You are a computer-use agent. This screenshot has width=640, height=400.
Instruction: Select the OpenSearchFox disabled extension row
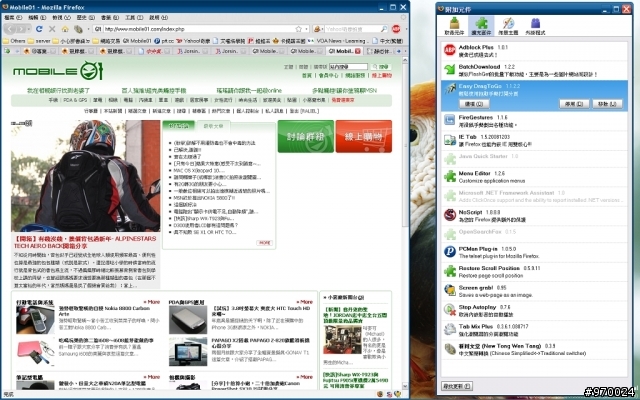pyautogui.click(x=534, y=234)
